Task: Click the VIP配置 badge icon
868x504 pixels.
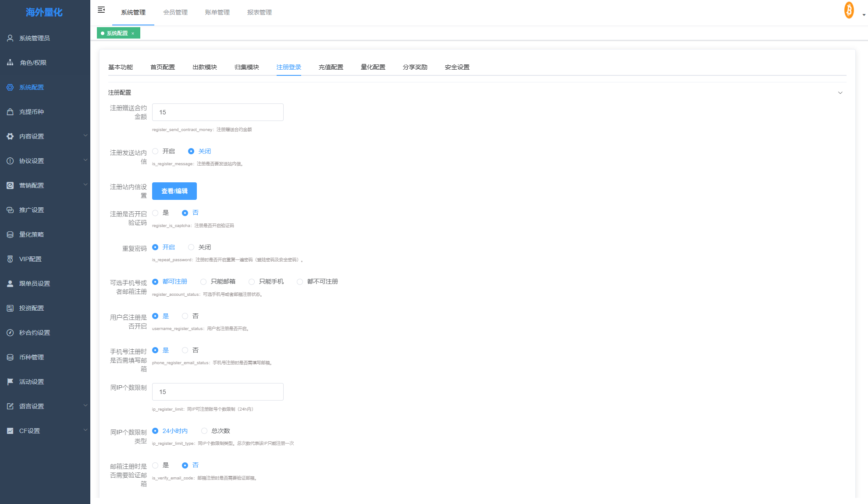Action: 10,259
